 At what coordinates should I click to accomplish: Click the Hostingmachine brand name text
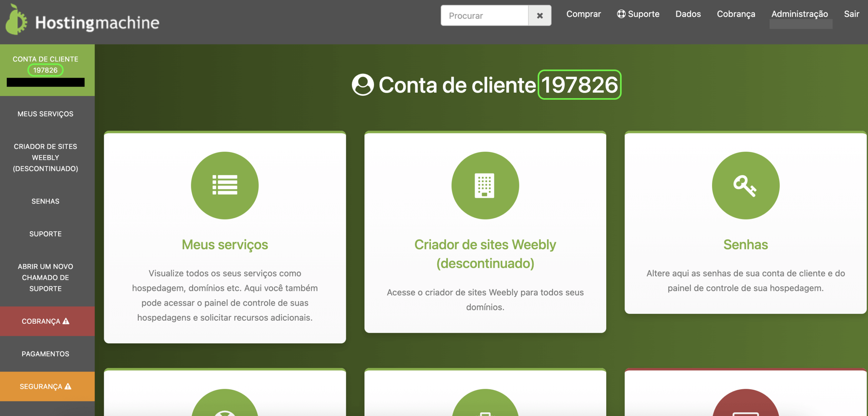(97, 23)
